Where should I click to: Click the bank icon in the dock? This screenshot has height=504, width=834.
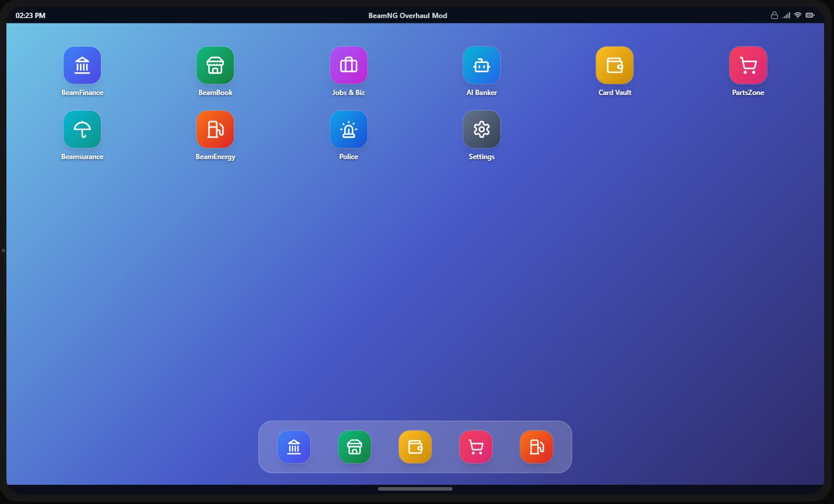[294, 447]
